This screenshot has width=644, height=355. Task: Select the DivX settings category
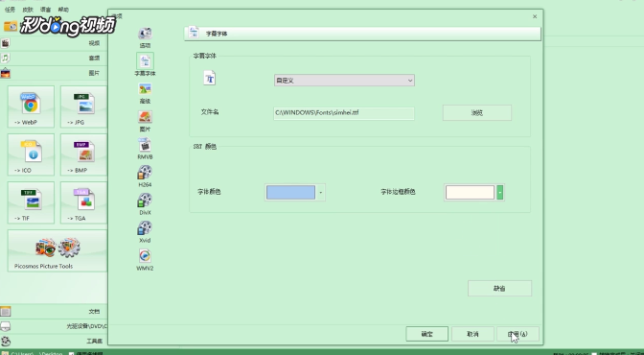[145, 204]
